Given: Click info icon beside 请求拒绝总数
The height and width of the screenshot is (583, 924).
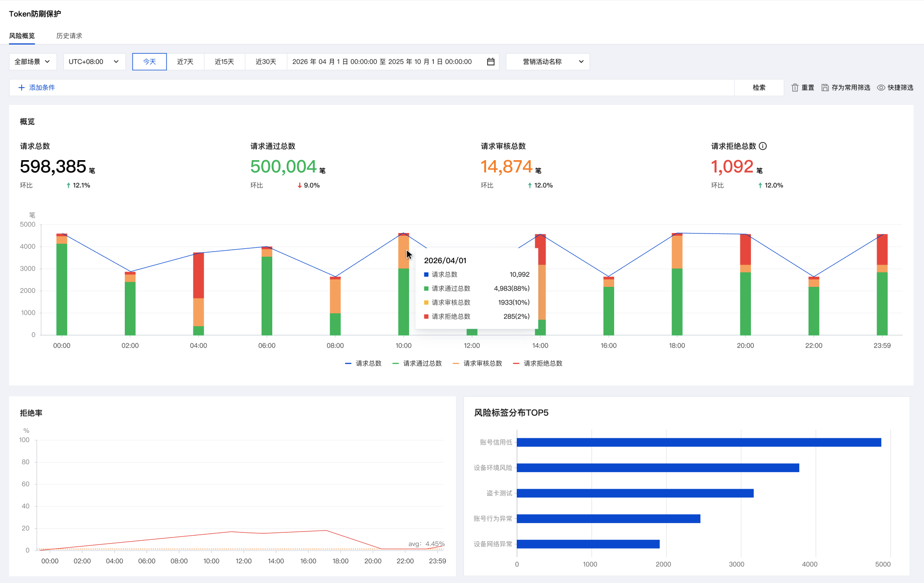Looking at the screenshot, I should (763, 146).
